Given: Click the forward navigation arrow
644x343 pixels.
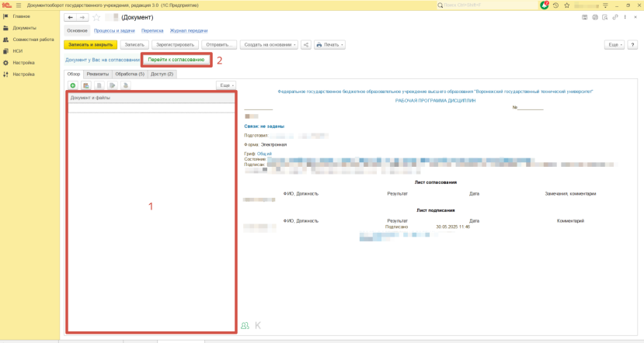Looking at the screenshot, I should [x=82, y=17].
